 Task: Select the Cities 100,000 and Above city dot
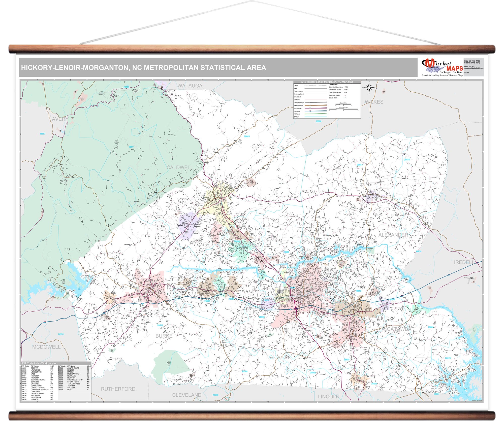tap(345, 87)
